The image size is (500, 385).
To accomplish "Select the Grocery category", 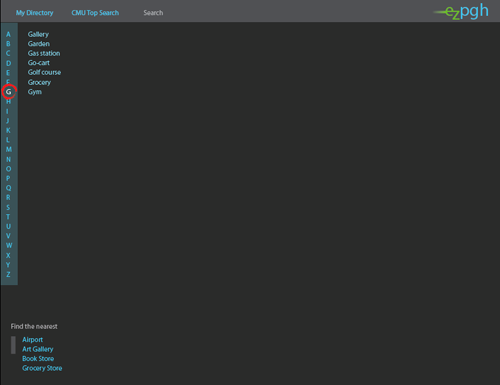I will pos(39,82).
